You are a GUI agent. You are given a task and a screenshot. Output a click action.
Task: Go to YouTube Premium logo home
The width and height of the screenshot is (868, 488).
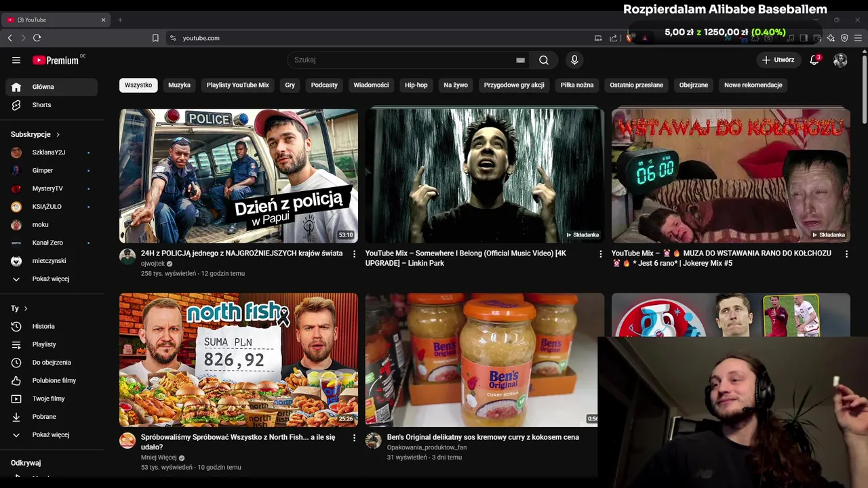56,60
